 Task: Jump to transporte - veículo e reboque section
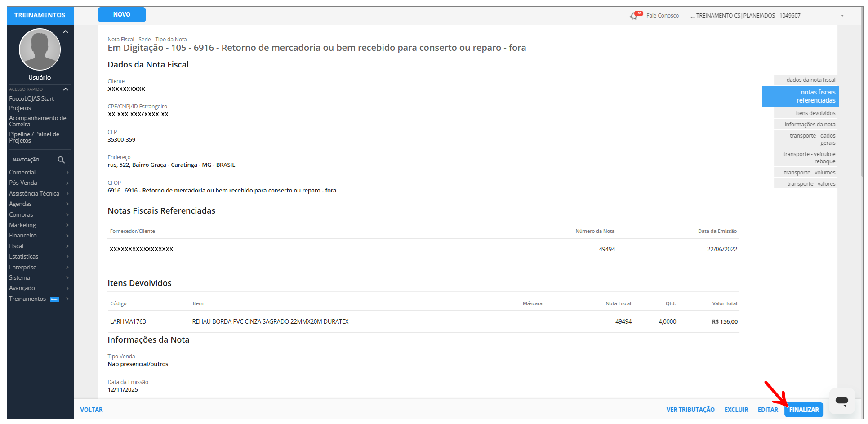pos(806,158)
